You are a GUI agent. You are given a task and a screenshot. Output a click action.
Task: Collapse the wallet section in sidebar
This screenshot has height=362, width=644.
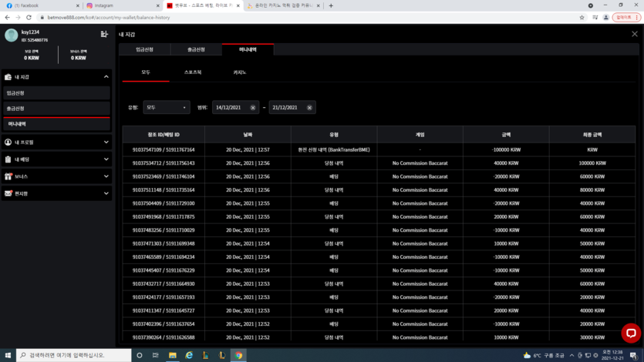coord(106,77)
